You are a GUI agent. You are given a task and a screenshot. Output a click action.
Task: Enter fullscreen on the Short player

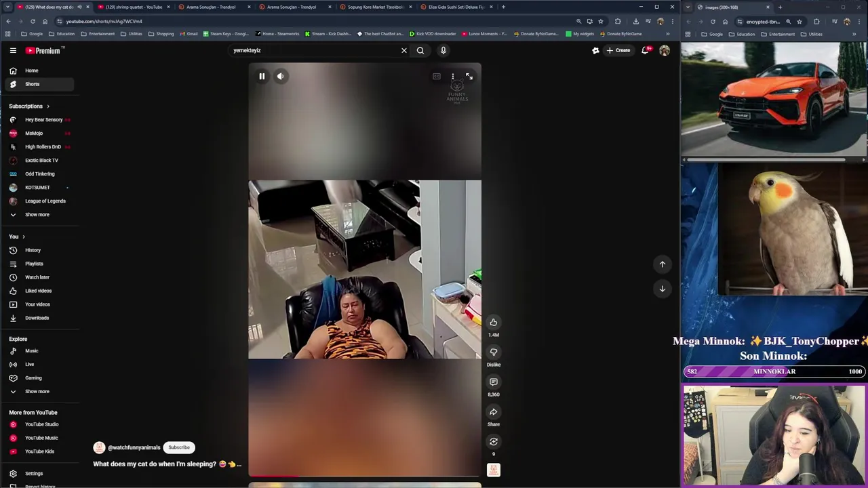point(469,77)
